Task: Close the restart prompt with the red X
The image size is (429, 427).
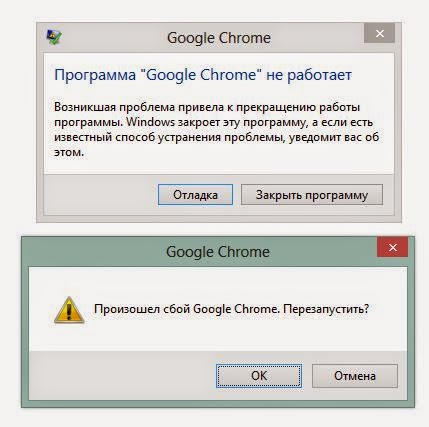Action: pyautogui.click(x=392, y=247)
